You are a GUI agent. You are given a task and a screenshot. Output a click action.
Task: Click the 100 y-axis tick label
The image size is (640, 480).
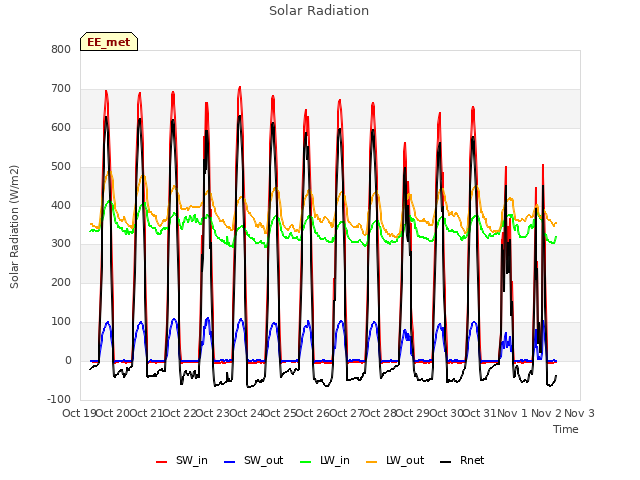point(61,322)
